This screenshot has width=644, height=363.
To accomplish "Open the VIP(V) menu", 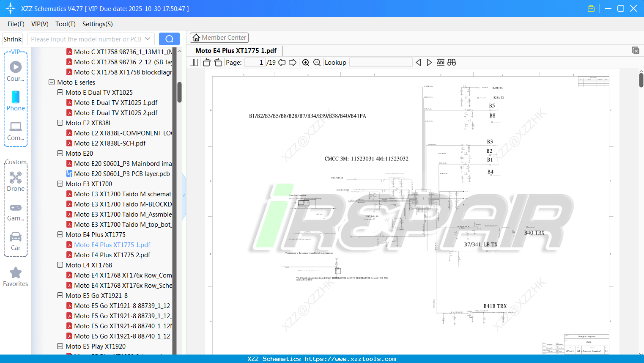I will 40,24.
